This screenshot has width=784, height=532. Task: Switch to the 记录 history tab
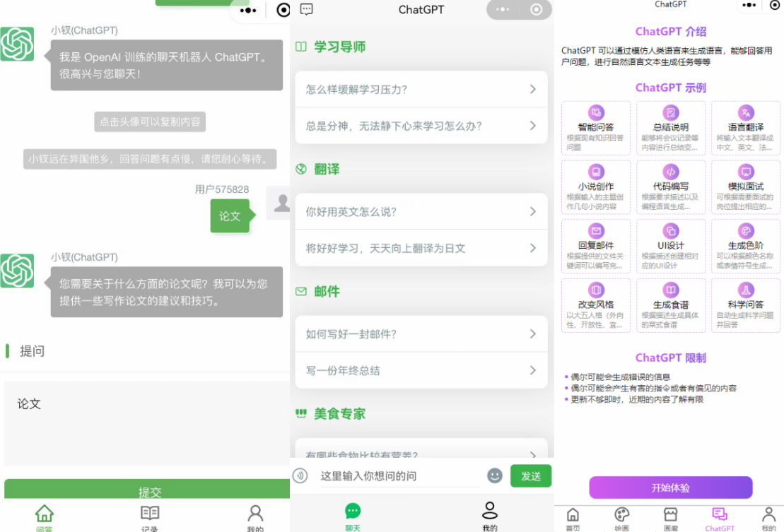[x=149, y=517]
